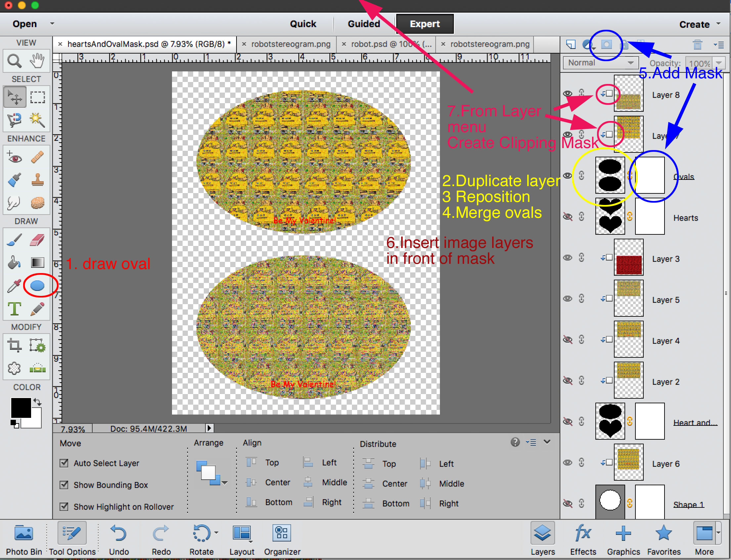Disable the Show Bounding Box checkbox
Viewport: 731px width, 560px height.
coord(64,485)
